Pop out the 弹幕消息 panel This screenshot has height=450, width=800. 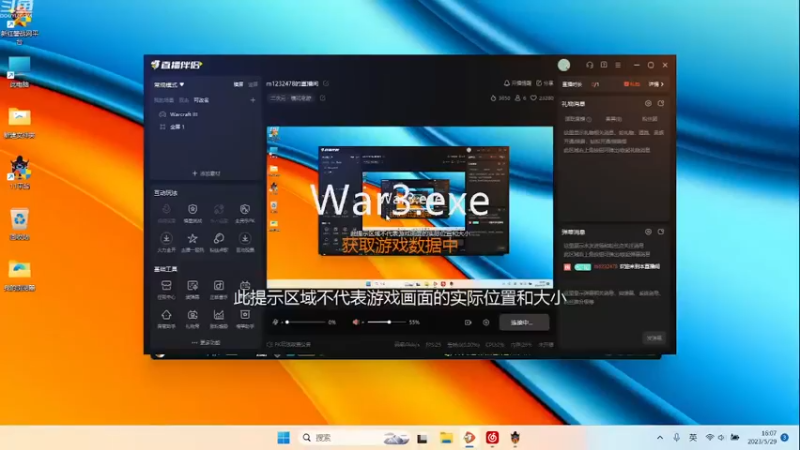coord(661,232)
